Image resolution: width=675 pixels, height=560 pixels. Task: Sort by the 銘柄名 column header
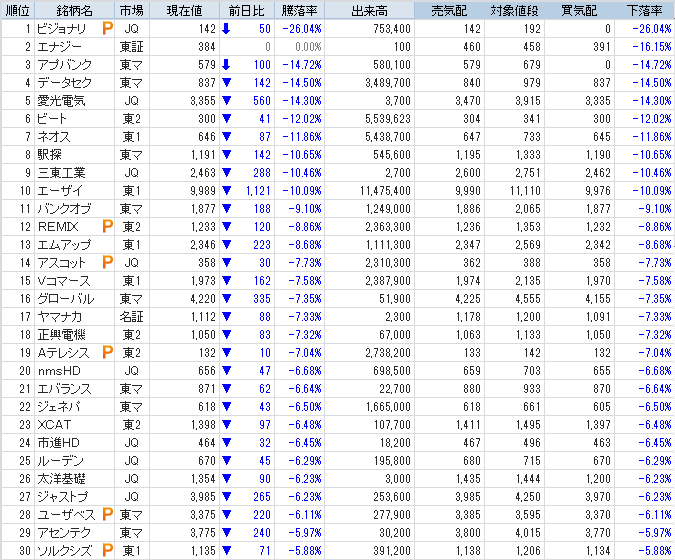(x=74, y=10)
